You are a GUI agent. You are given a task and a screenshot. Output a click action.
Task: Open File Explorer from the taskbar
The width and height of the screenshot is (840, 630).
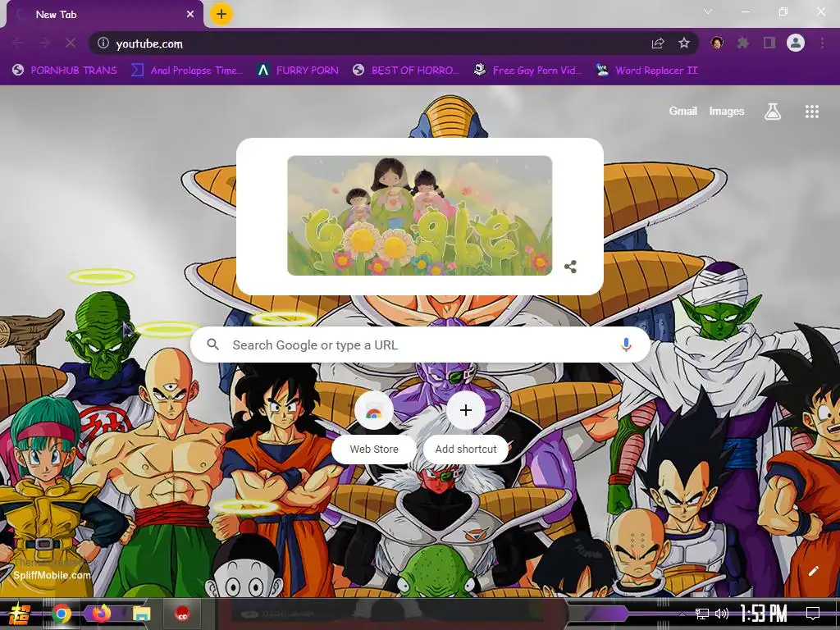tap(141, 614)
